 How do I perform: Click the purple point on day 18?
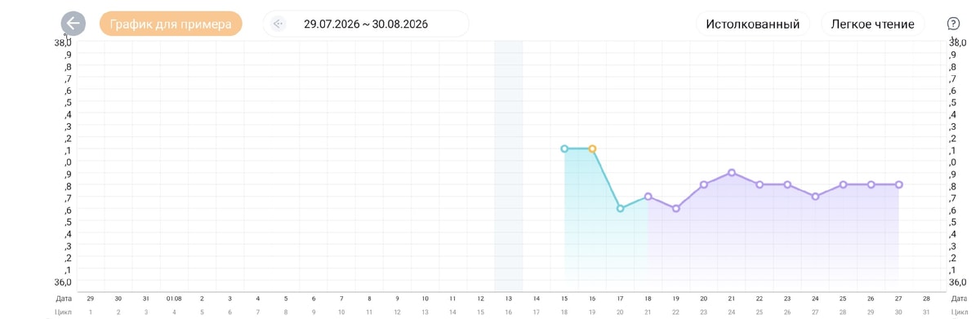point(648,197)
